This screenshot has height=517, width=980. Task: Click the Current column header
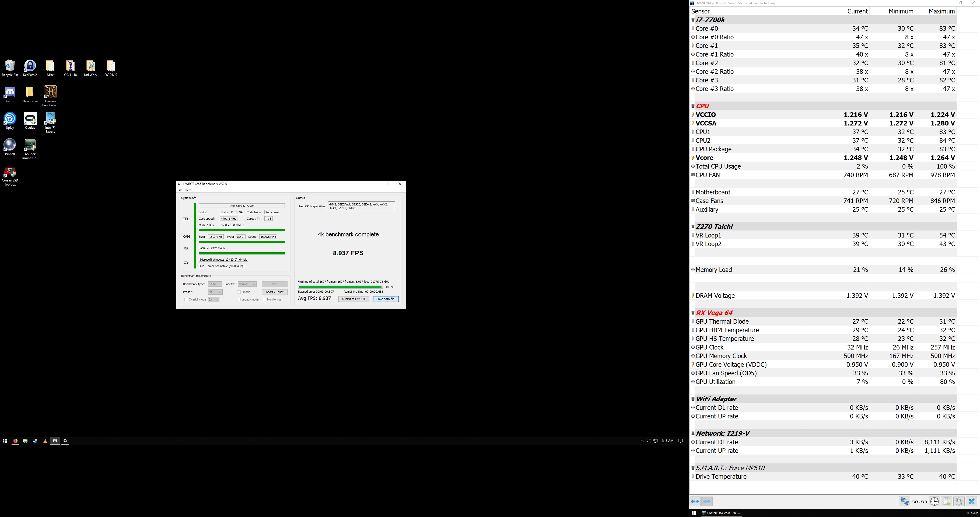(838, 11)
